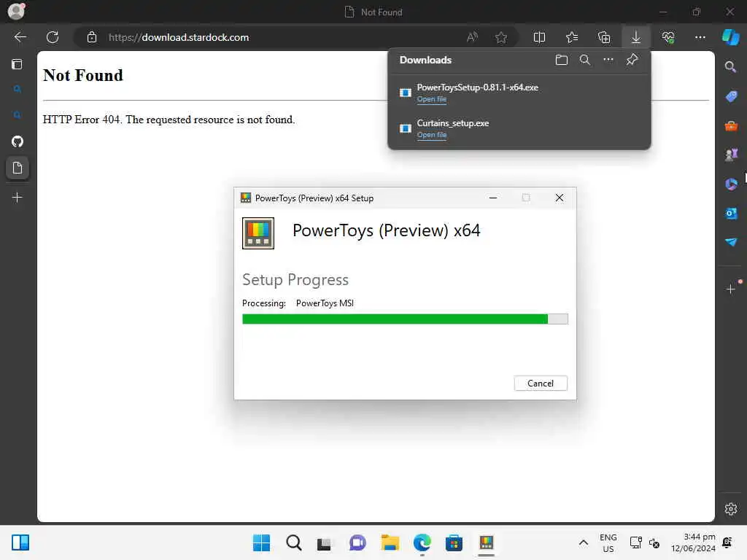Open Copilot from the top-right corner

(x=730, y=37)
